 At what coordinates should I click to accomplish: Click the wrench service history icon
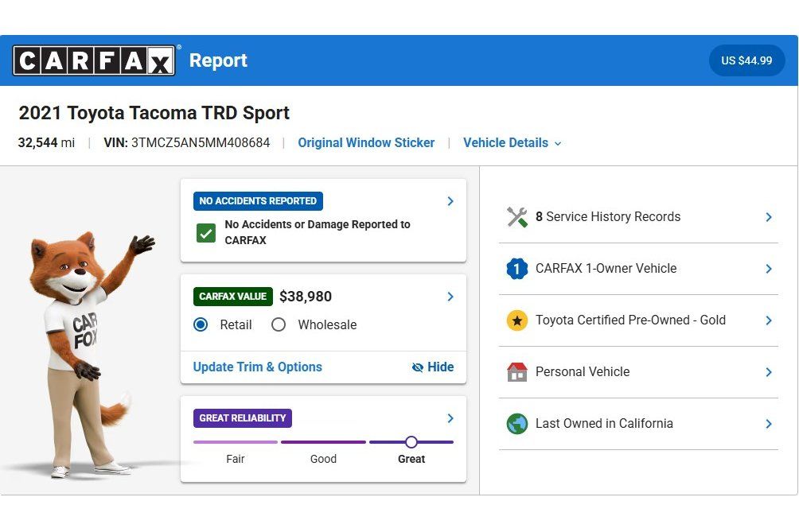pyautogui.click(x=516, y=217)
